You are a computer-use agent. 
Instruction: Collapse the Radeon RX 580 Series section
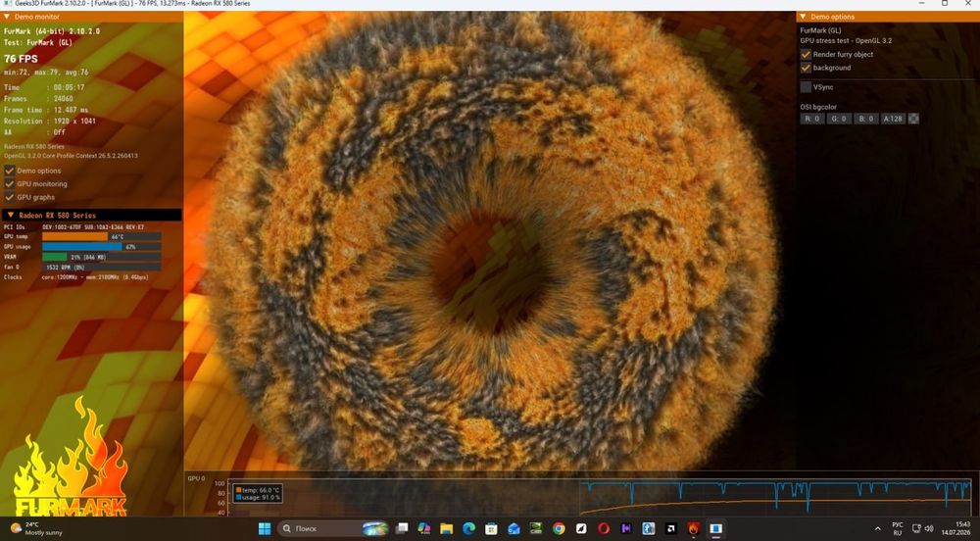coord(11,215)
